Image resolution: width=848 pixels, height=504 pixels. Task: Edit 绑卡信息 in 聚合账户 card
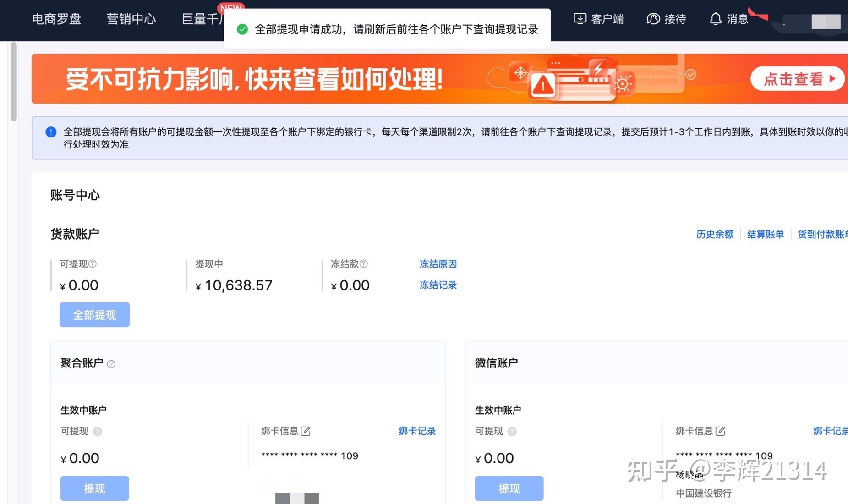coord(306,431)
